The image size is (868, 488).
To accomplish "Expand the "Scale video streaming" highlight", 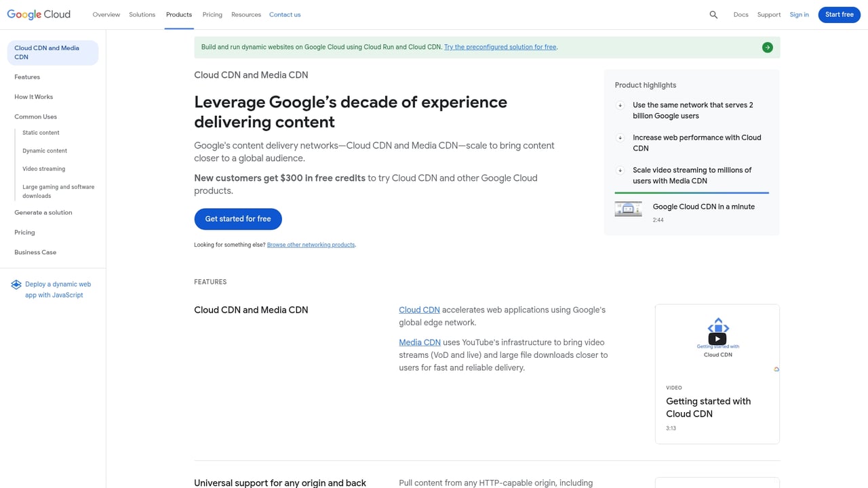I will [620, 170].
